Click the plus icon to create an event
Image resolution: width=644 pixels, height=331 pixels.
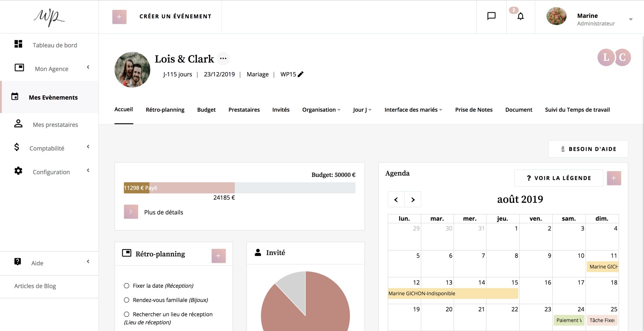click(x=119, y=17)
